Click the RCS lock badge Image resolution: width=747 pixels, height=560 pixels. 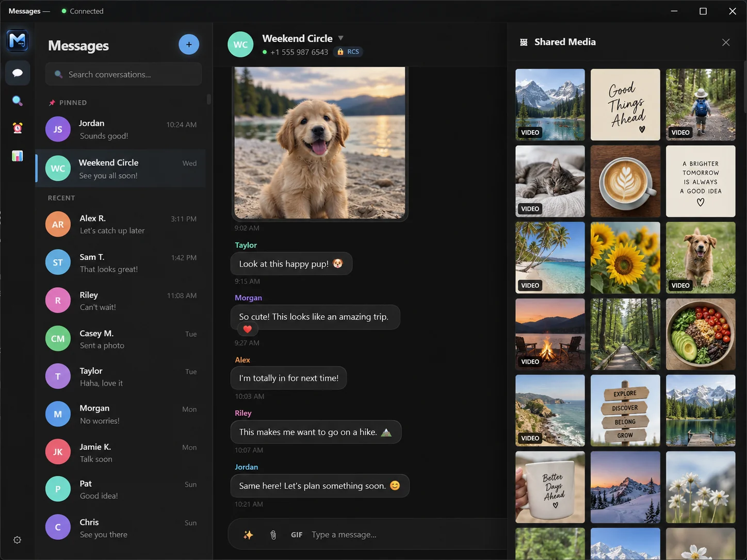click(348, 52)
